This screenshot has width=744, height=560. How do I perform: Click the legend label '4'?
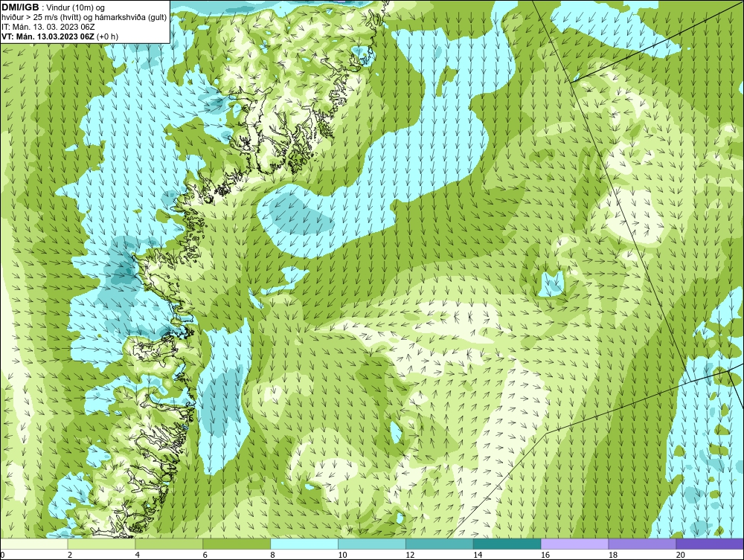(138, 555)
